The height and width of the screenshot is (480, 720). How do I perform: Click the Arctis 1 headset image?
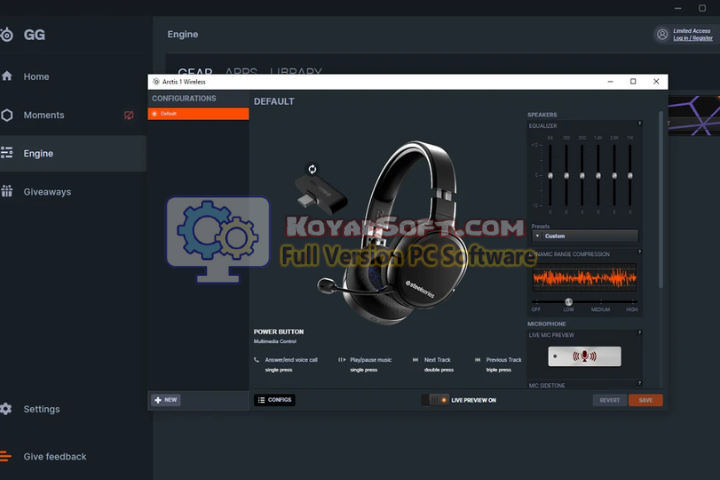396,233
